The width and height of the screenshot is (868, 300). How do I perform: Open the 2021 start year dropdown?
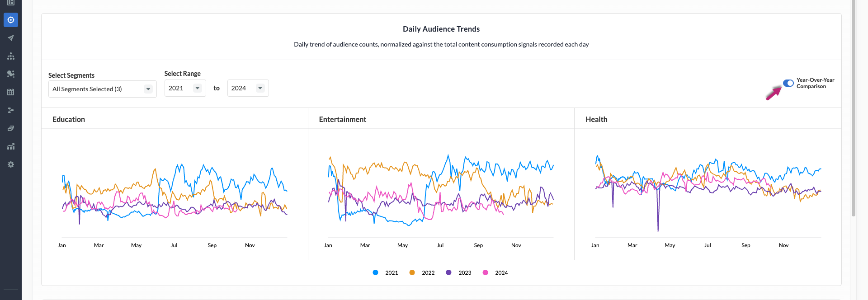(185, 88)
